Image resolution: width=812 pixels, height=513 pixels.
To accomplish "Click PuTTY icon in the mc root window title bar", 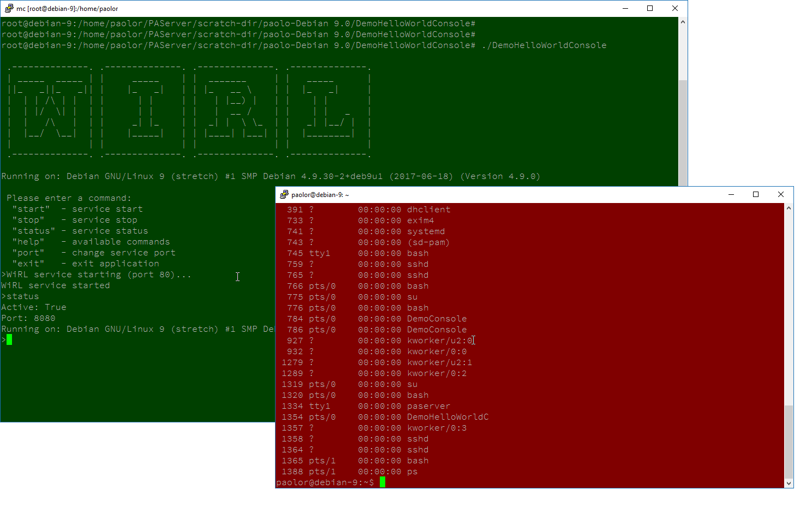I will (9, 8).
